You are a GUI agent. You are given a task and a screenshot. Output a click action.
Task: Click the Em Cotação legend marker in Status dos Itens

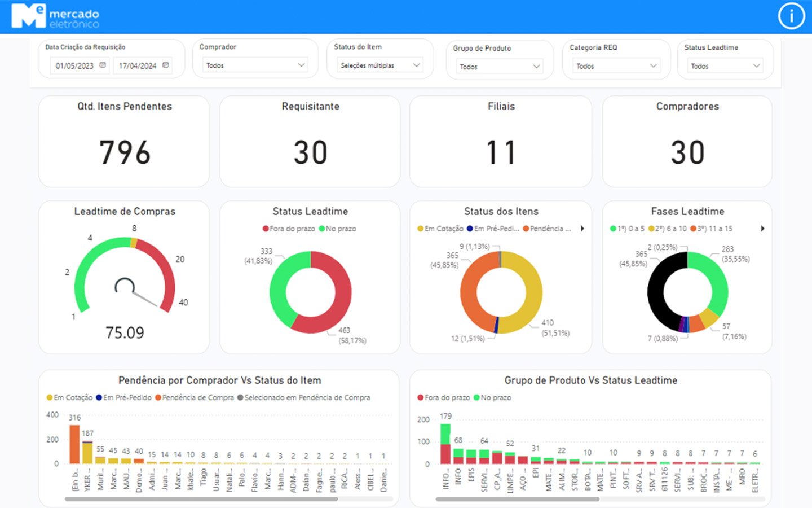pyautogui.click(x=420, y=229)
